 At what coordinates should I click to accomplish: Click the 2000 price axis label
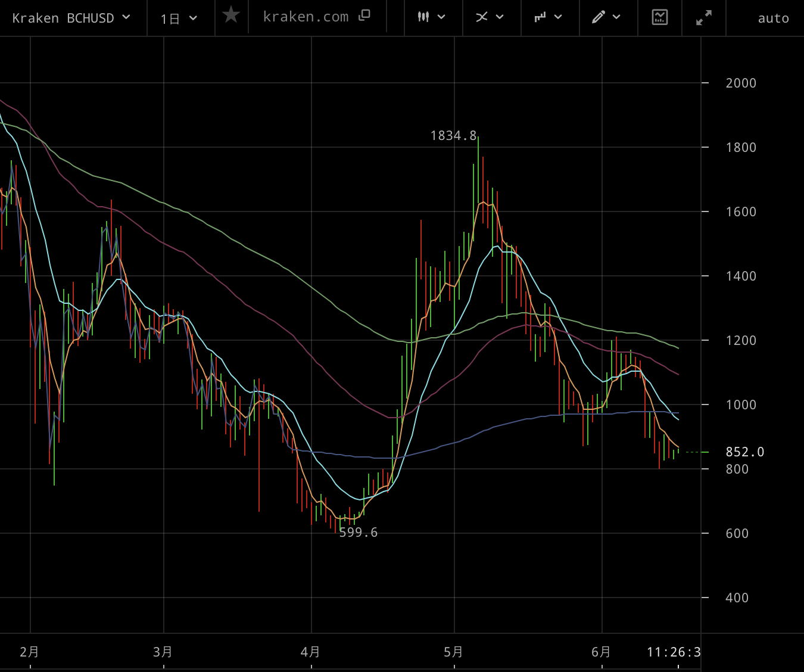(x=741, y=83)
